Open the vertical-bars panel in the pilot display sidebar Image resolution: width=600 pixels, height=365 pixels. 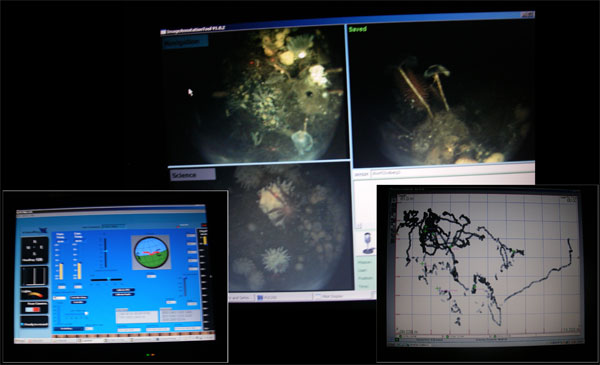click(35, 276)
